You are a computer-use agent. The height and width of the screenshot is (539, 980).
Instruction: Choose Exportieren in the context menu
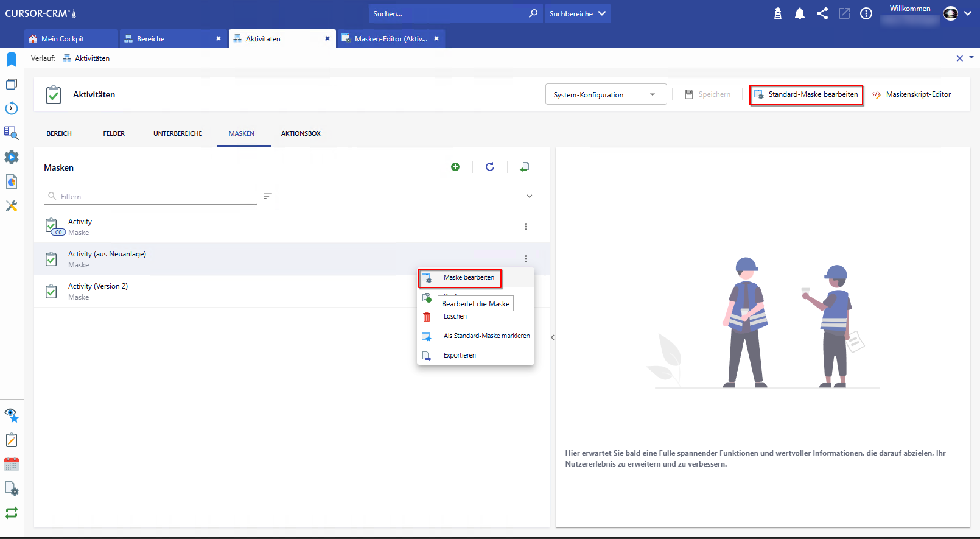(460, 355)
